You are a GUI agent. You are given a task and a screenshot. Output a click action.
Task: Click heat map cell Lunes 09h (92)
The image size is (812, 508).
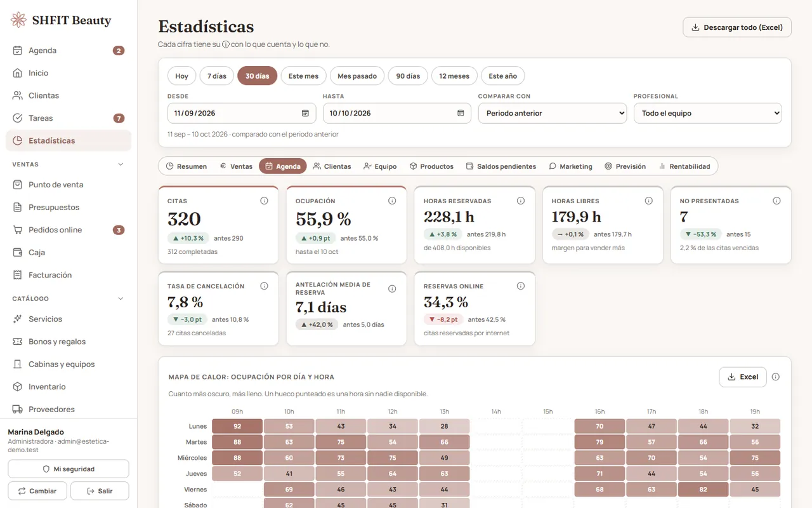(237, 426)
